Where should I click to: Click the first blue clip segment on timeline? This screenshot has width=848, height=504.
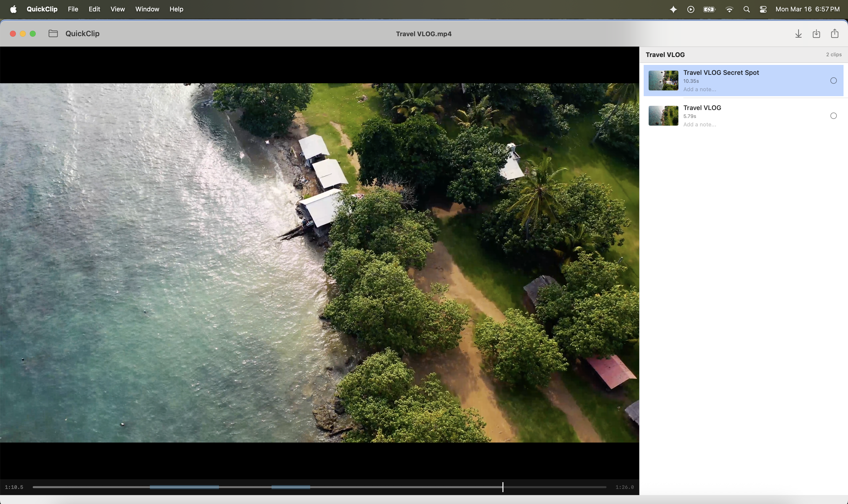pyautogui.click(x=184, y=487)
